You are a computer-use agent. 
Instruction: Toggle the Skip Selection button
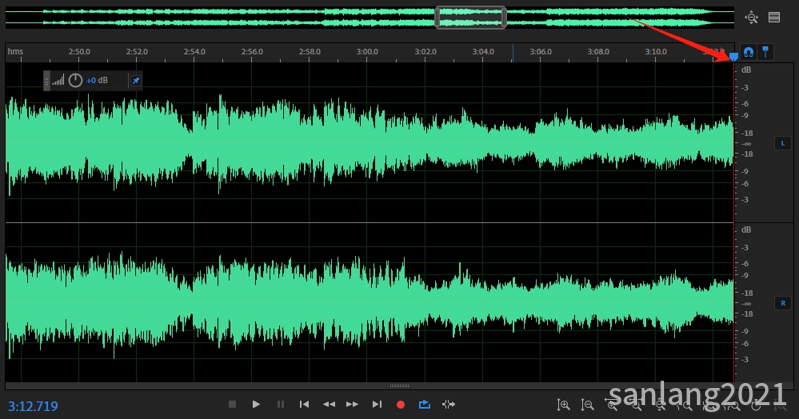448,404
